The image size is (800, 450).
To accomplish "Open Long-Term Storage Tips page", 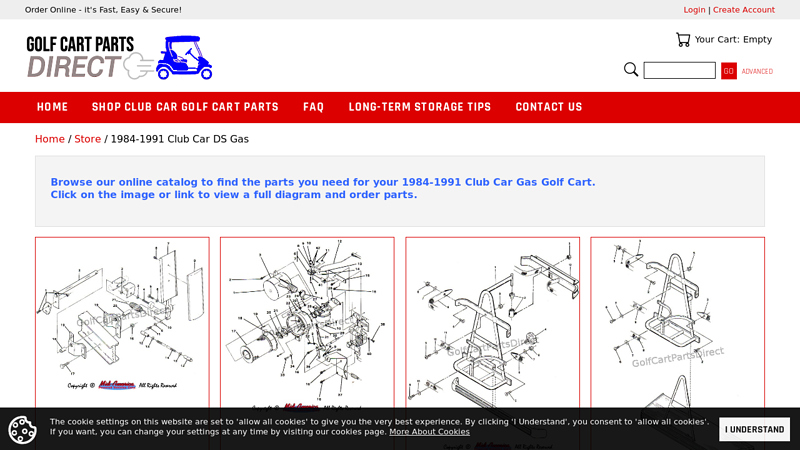I will click(420, 107).
